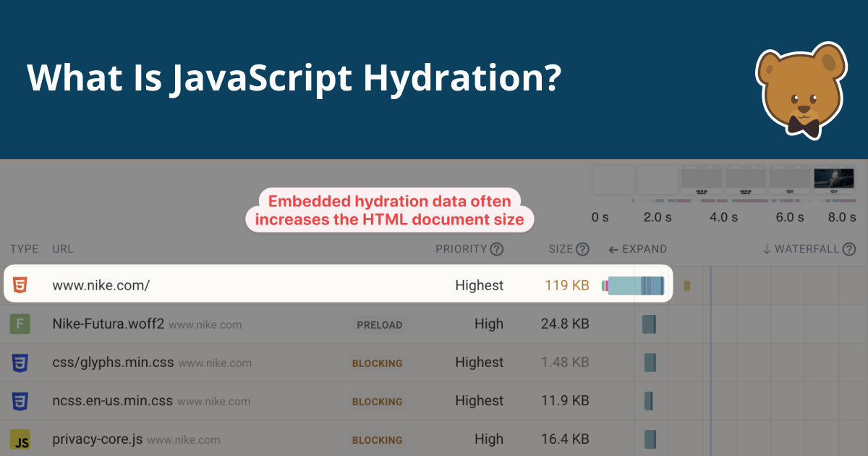Click the long waterfall bar for www.nike.com/
868x456 pixels.
tap(634, 285)
